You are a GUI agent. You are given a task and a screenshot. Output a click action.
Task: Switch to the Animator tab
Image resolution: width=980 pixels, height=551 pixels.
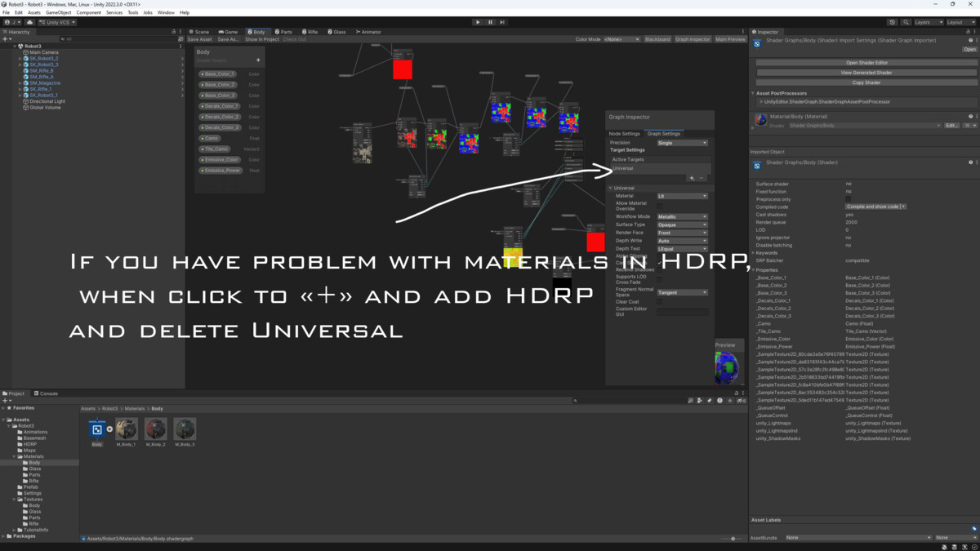(369, 32)
